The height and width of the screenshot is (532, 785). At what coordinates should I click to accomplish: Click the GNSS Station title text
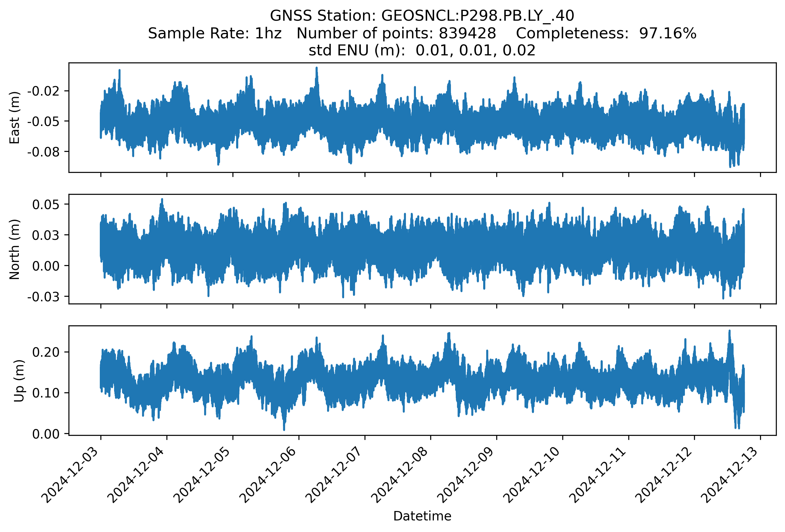point(422,16)
